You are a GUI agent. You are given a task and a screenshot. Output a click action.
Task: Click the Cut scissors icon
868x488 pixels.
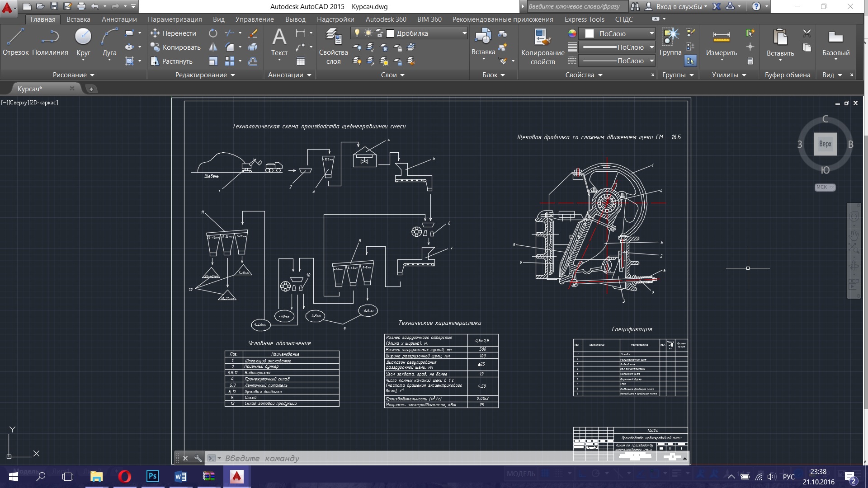point(807,33)
